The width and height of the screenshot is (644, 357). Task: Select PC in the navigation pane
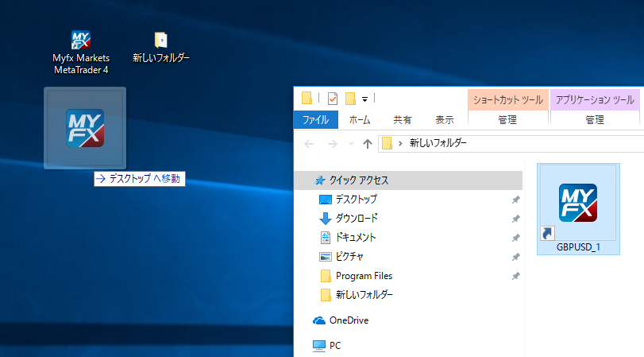coord(335,346)
